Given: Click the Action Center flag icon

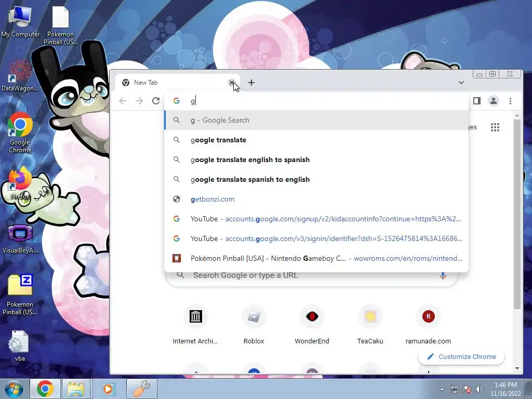Looking at the screenshot, I should coord(467,389).
